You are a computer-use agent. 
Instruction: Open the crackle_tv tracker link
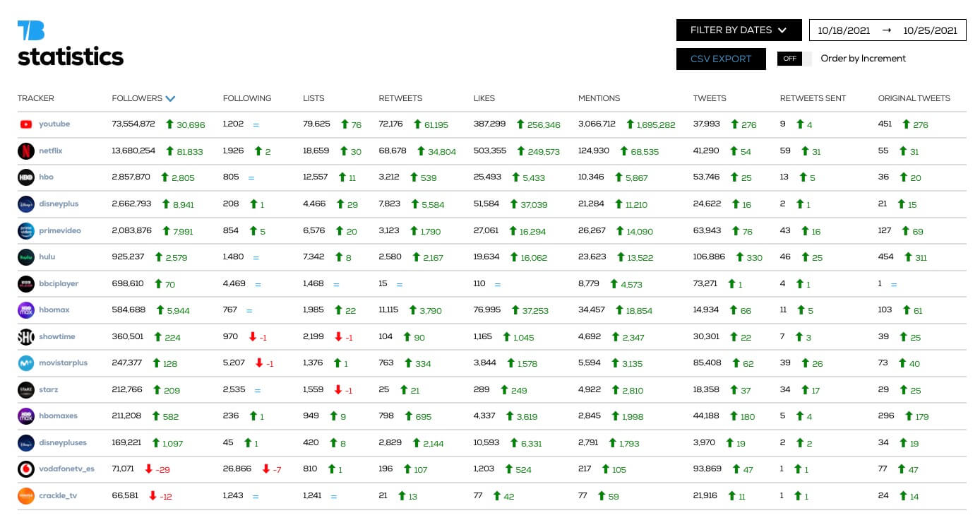point(58,496)
